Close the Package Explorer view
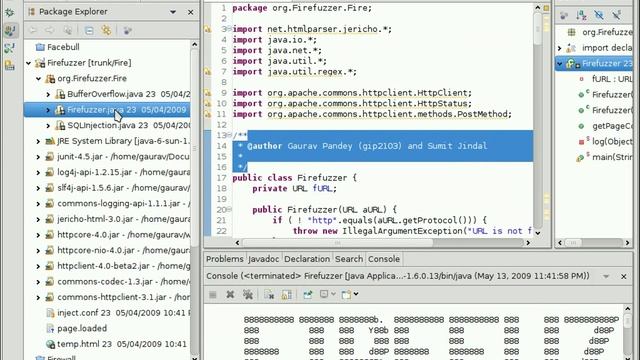 191,12
